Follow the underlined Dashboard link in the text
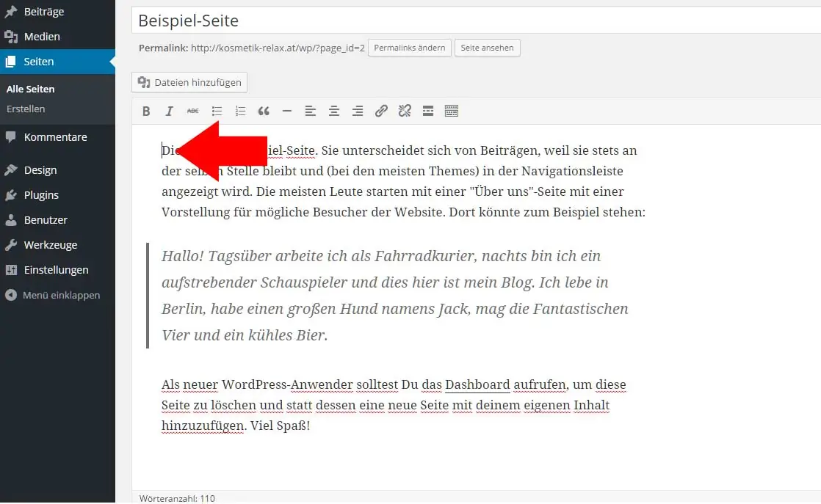The image size is (821, 504). pyautogui.click(x=477, y=384)
